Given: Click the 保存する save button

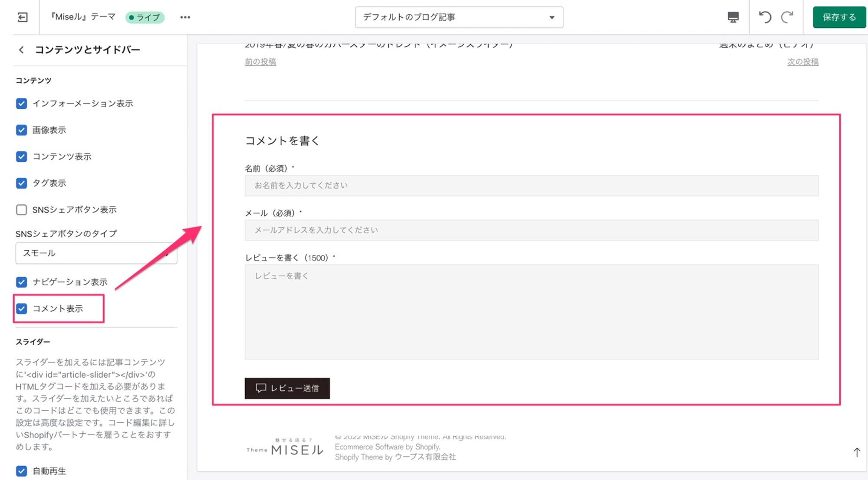Looking at the screenshot, I should [839, 17].
